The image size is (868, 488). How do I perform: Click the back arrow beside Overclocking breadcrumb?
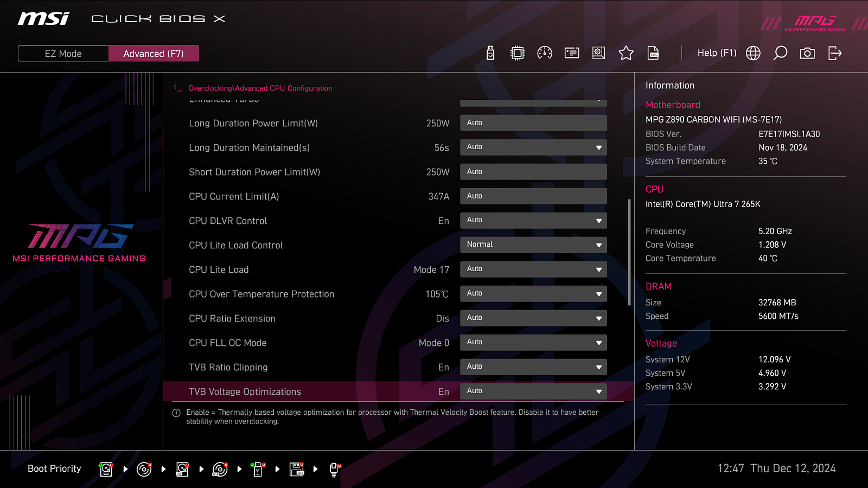(178, 88)
